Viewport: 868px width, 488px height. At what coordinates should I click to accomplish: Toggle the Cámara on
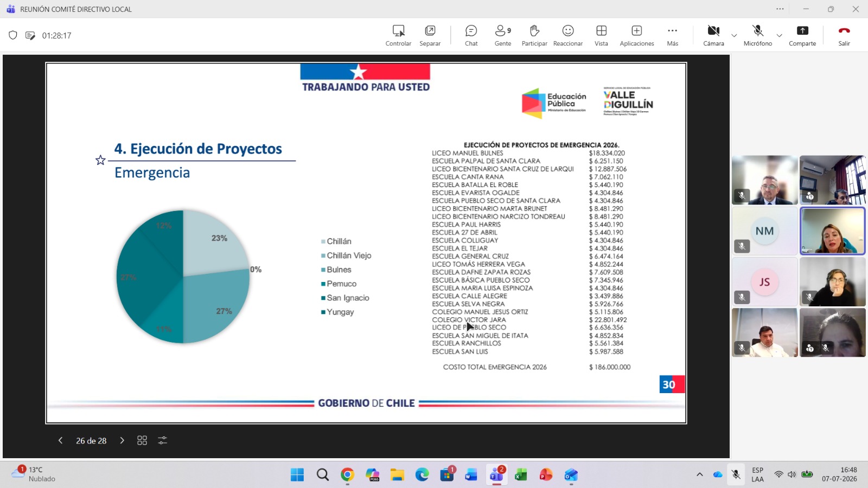pos(713,35)
